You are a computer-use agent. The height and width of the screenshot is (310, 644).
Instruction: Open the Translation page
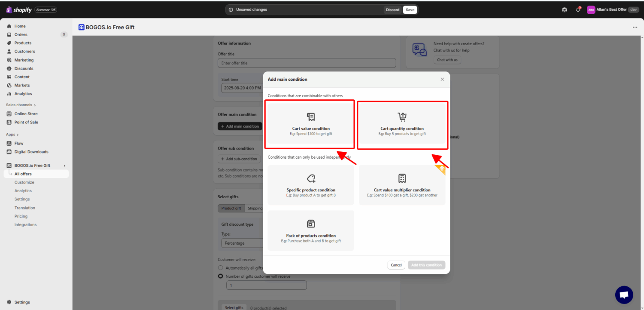point(25,208)
